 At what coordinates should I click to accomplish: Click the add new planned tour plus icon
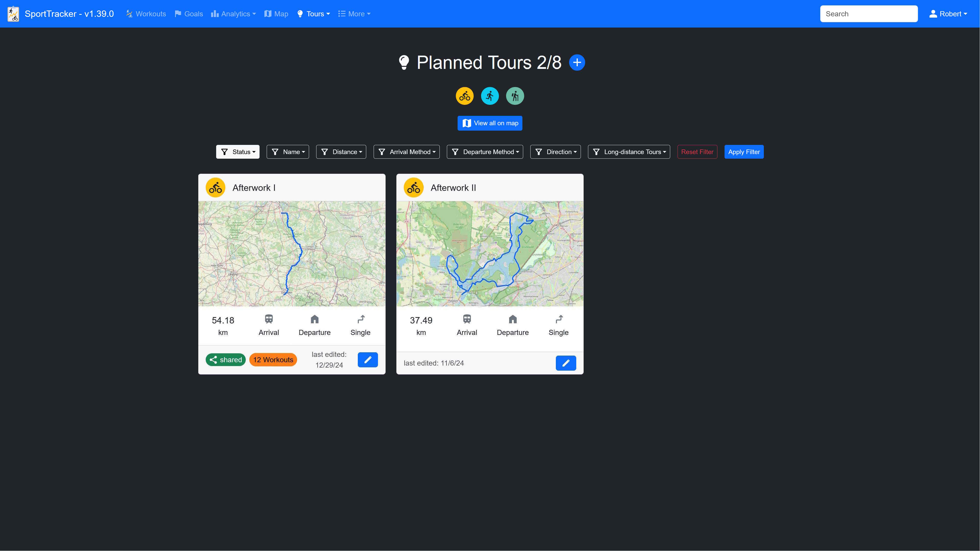[x=577, y=62]
